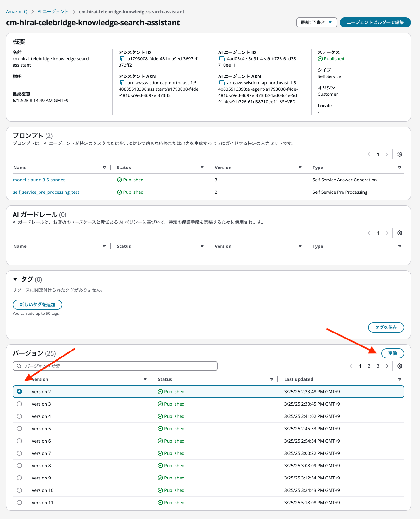
Task: Go to next page of versions list
Action: (x=386, y=366)
